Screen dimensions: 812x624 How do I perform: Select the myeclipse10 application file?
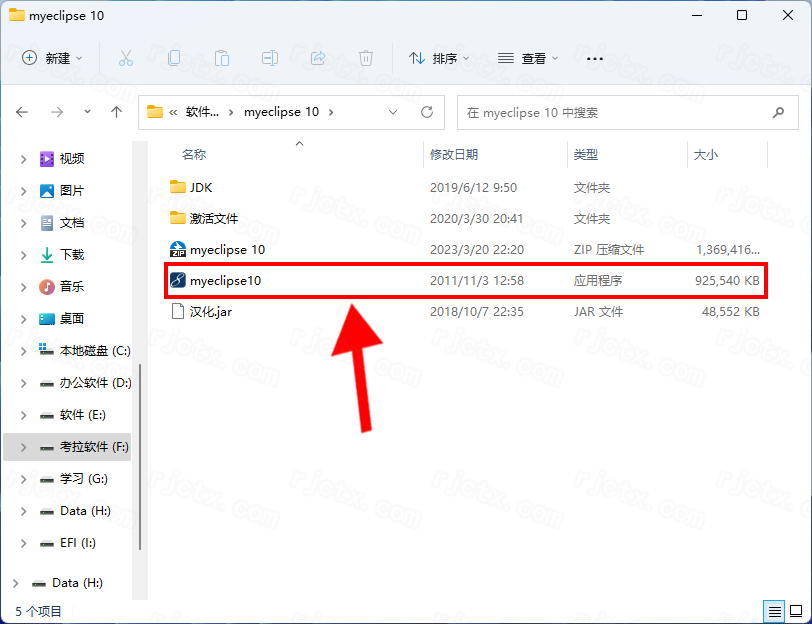pos(226,281)
